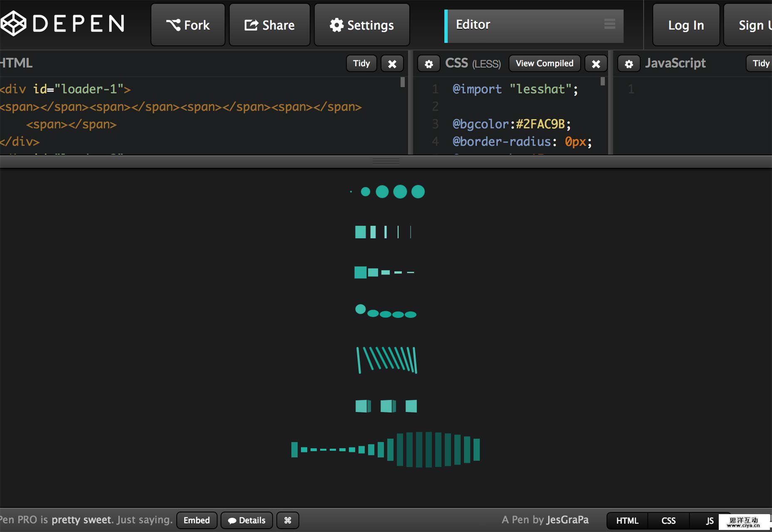
Task: Click the editor/preview resize handle bar
Action: click(x=386, y=161)
